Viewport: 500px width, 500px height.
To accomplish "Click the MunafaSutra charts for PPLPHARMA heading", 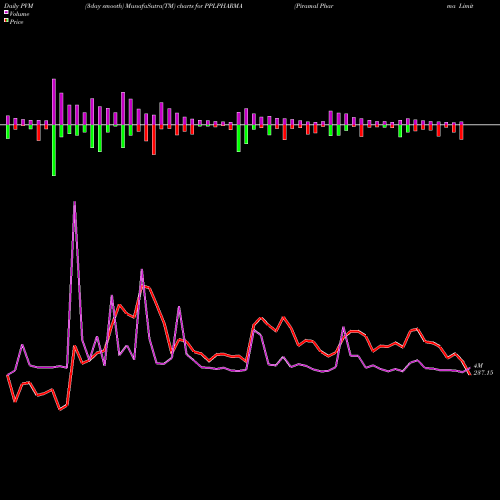I will [x=163, y=6].
